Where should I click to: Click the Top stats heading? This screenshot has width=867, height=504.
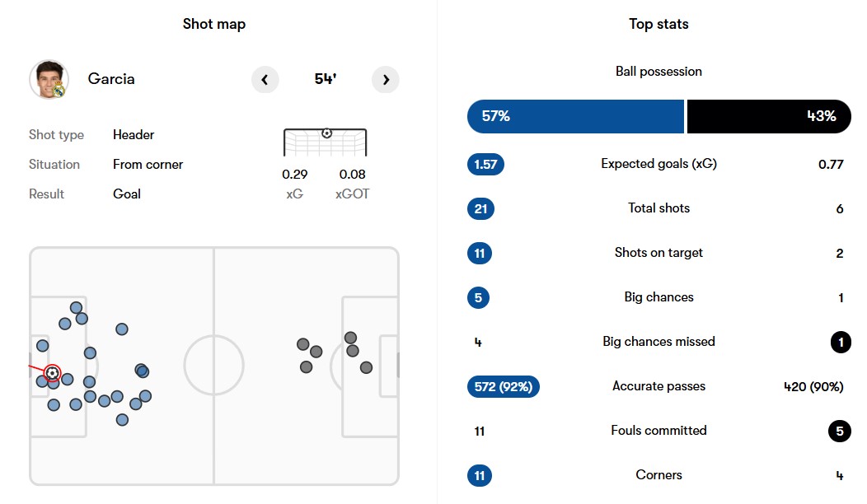[x=658, y=24]
